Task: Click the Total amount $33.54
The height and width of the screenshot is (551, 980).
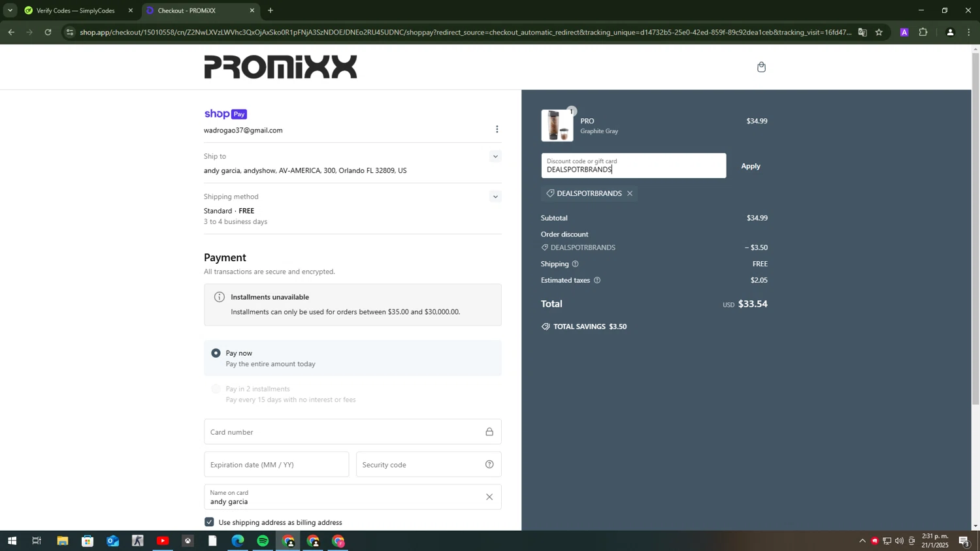Action: (x=753, y=304)
